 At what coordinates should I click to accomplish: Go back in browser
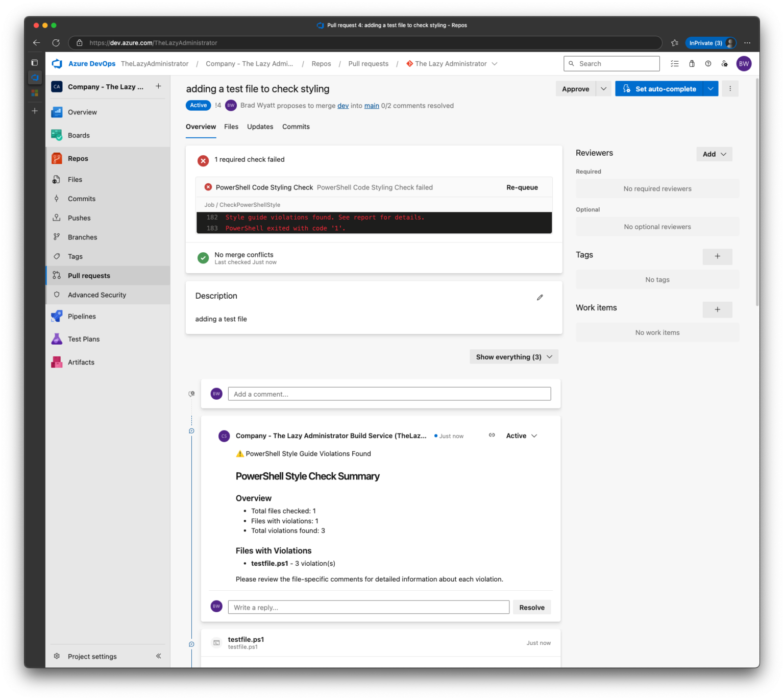(36, 43)
